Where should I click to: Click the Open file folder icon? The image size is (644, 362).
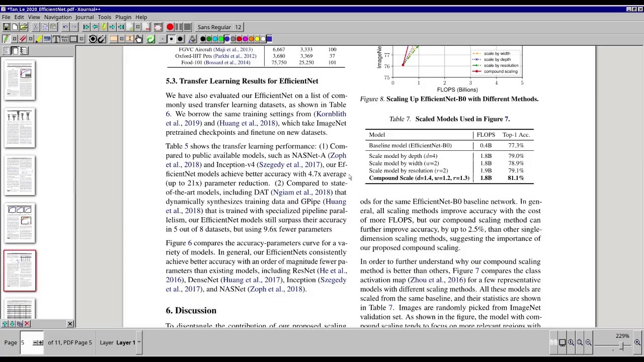[x=24, y=27]
